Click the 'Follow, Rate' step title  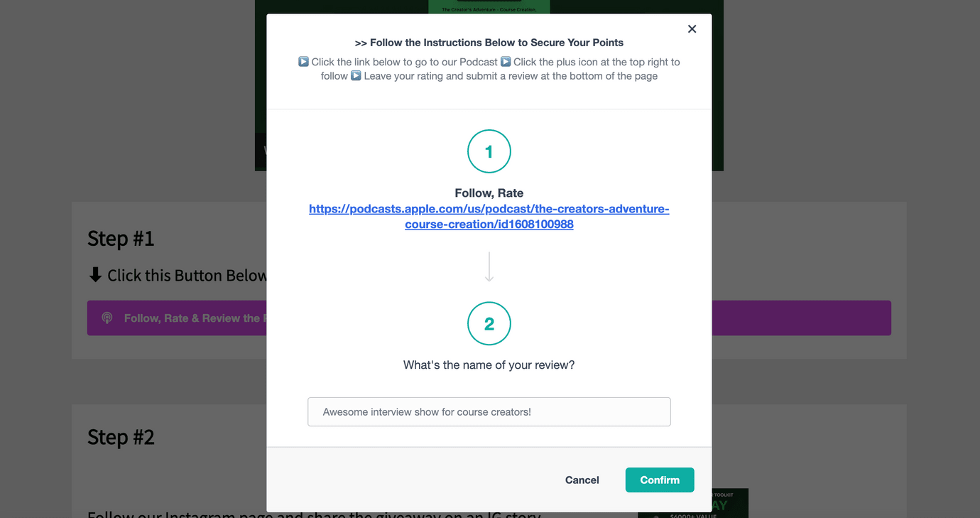pyautogui.click(x=489, y=193)
